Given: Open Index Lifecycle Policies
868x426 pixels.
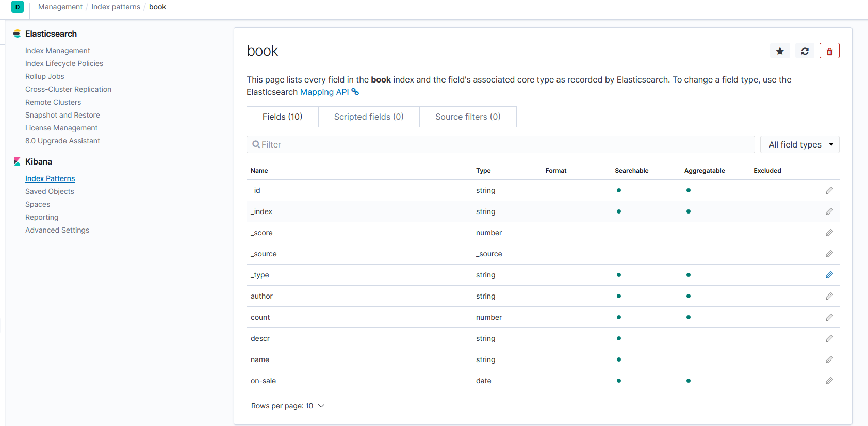Looking at the screenshot, I should [x=64, y=63].
